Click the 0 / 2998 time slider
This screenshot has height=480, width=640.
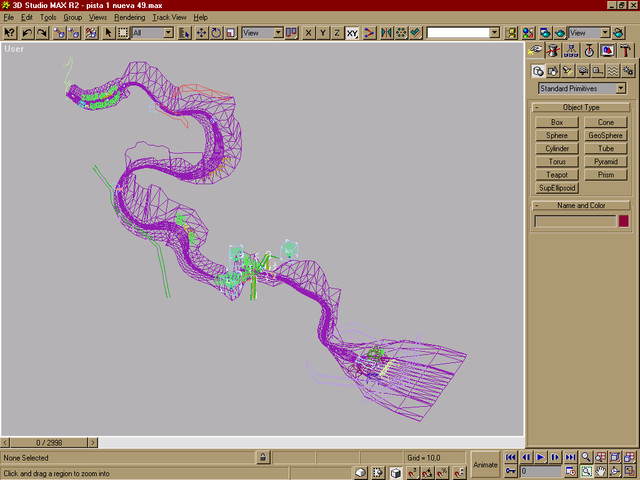[x=49, y=442]
